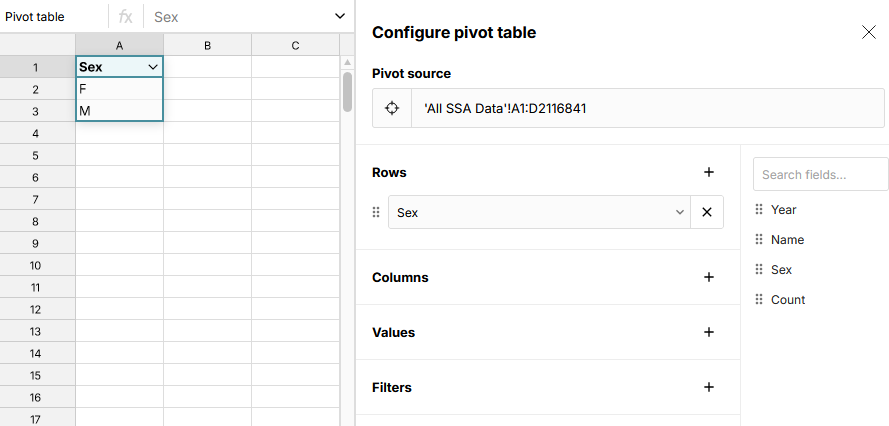Add a new Columns field
This screenshot has height=426, width=889.
709,277
